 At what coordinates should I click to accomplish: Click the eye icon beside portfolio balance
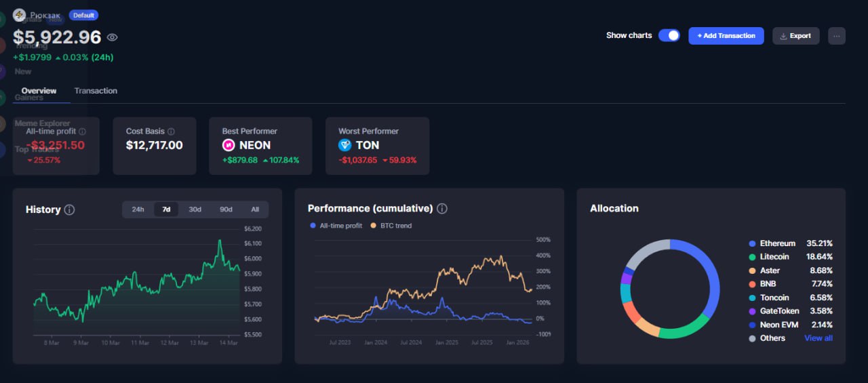click(113, 38)
